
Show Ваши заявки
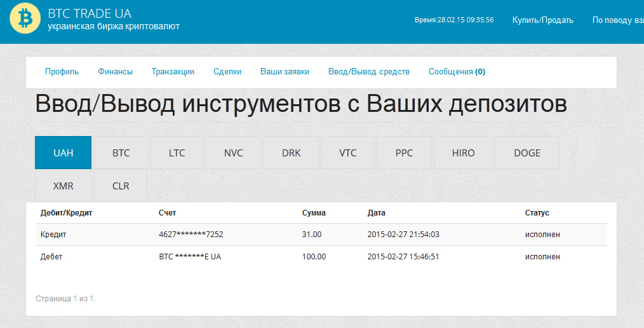point(285,72)
